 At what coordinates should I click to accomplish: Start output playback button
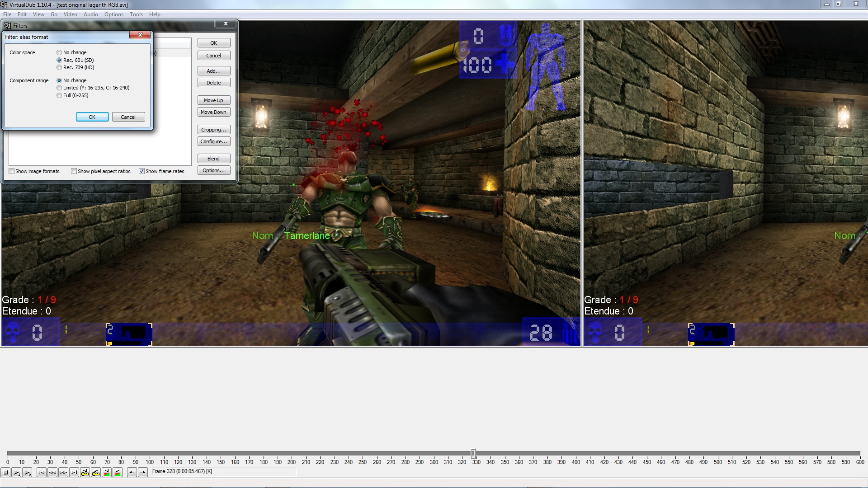[x=27, y=473]
